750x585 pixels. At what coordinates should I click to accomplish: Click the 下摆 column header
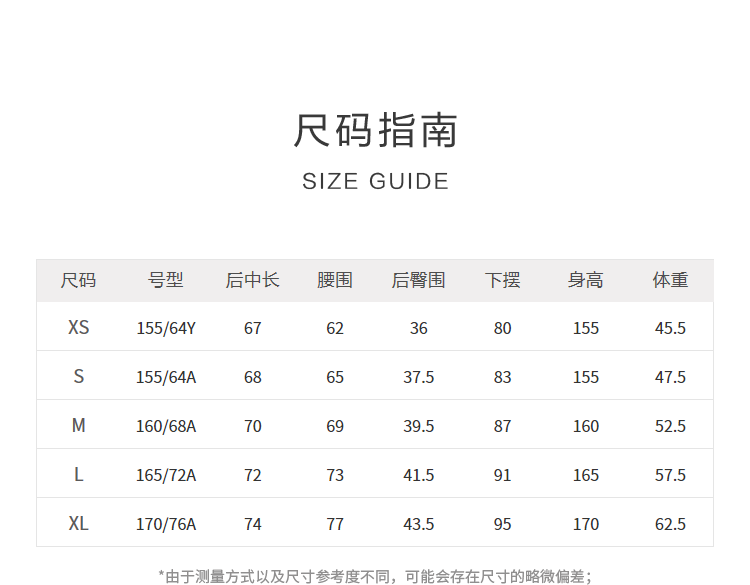(502, 280)
